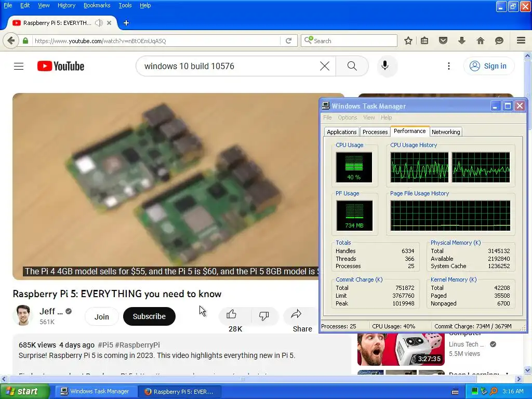This screenshot has height=399, width=532.
Task: Click the green padlock site security icon
Action: click(x=25, y=41)
